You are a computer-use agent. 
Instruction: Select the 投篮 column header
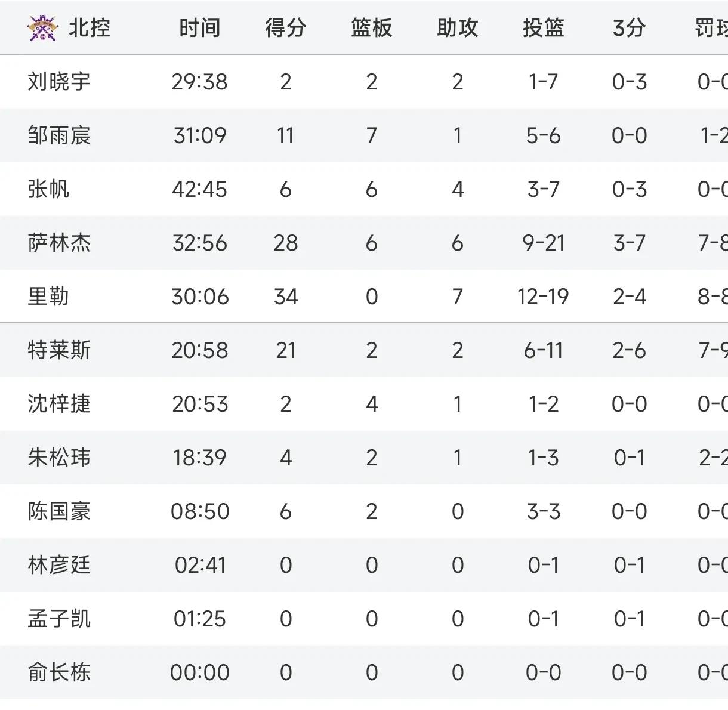tap(543, 28)
